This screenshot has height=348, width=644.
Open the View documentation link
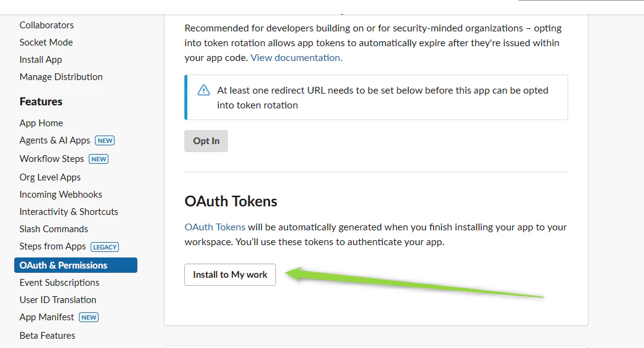pos(296,58)
